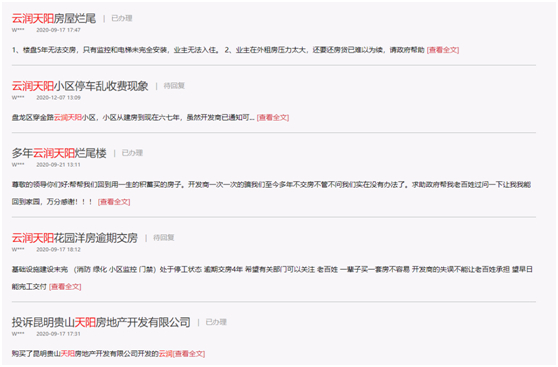Click the date 2020-09-17 17:47
Image resolution: width=558 pixels, height=367 pixels.
tap(58, 30)
